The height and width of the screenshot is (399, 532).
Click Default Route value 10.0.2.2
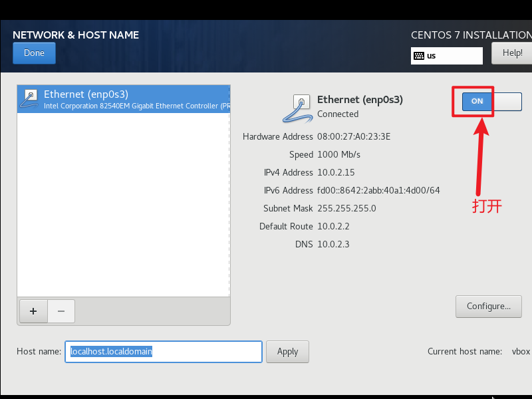point(333,227)
